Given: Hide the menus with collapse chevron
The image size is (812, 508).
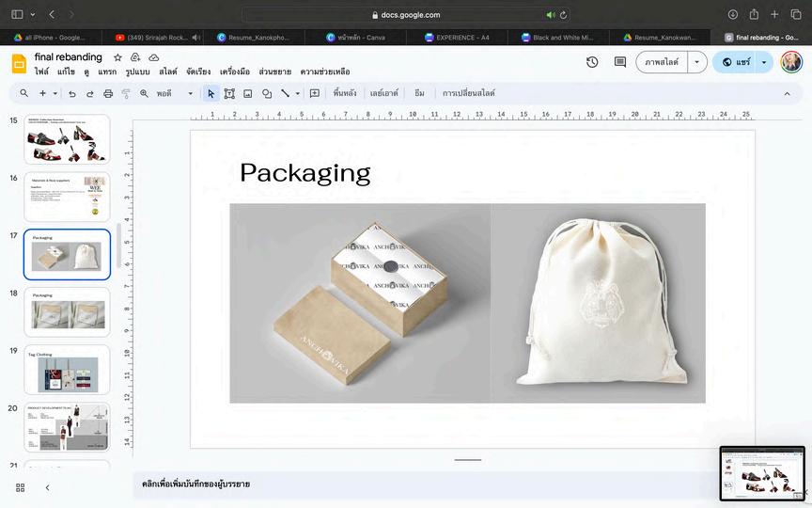Looking at the screenshot, I should [x=788, y=94].
